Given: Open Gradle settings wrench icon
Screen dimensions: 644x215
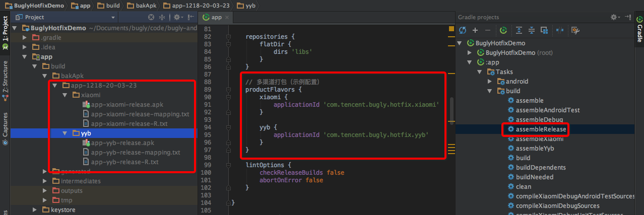Looking at the screenshot, I should (x=575, y=30).
